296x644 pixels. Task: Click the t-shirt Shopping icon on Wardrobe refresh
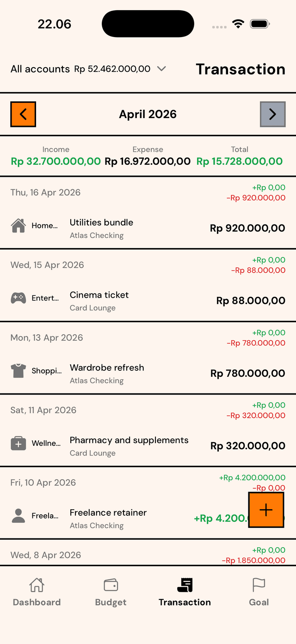click(x=18, y=370)
